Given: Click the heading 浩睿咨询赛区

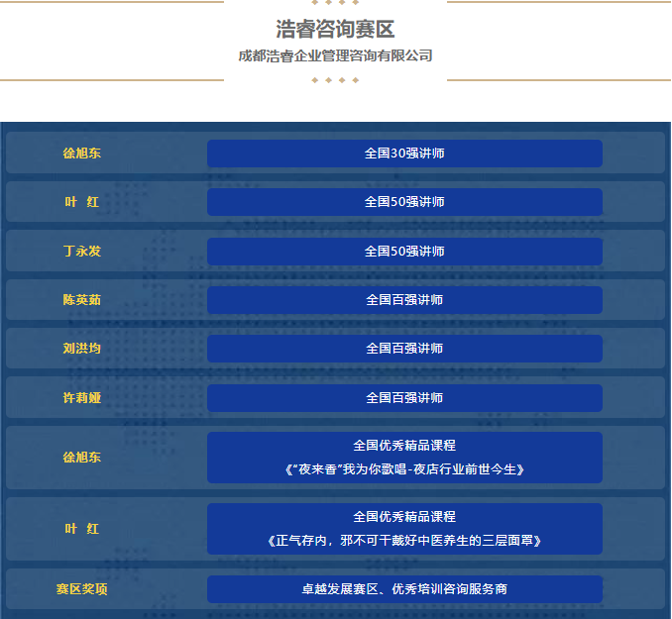Looking at the screenshot, I should (x=335, y=29).
